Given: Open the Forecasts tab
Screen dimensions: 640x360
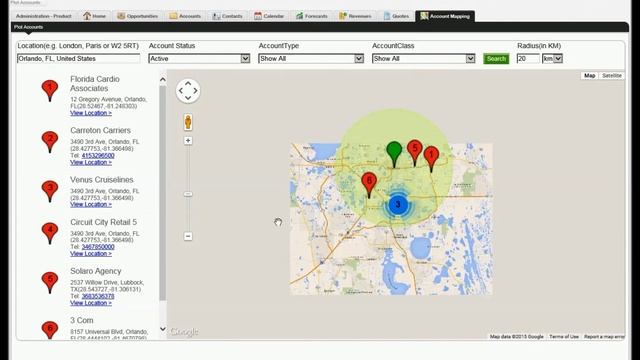Looking at the screenshot, I should tap(311, 16).
